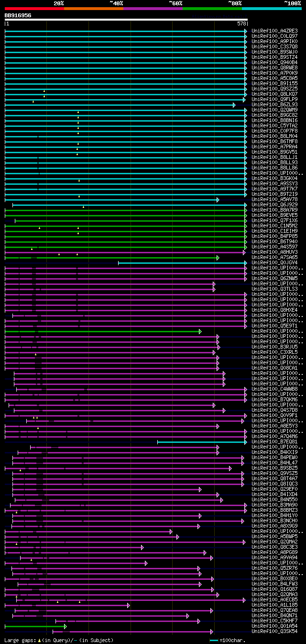Open the UniRef100_Q8LKQ7 entry

point(274,94)
